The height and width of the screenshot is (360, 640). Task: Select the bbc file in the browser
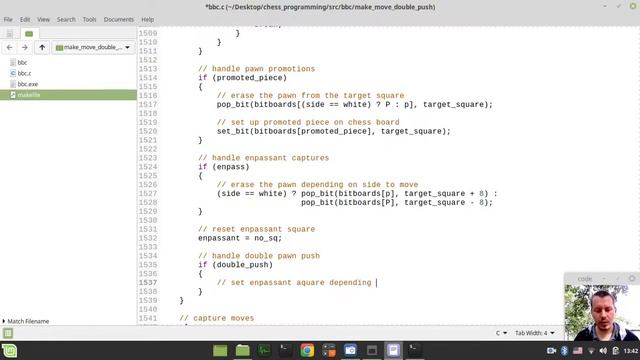coord(22,62)
